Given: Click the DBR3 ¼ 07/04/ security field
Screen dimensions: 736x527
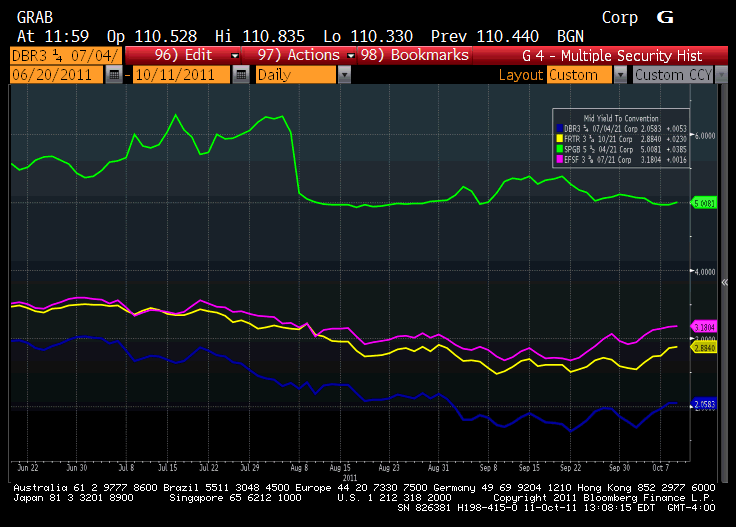Looking at the screenshot, I should pos(66,55).
